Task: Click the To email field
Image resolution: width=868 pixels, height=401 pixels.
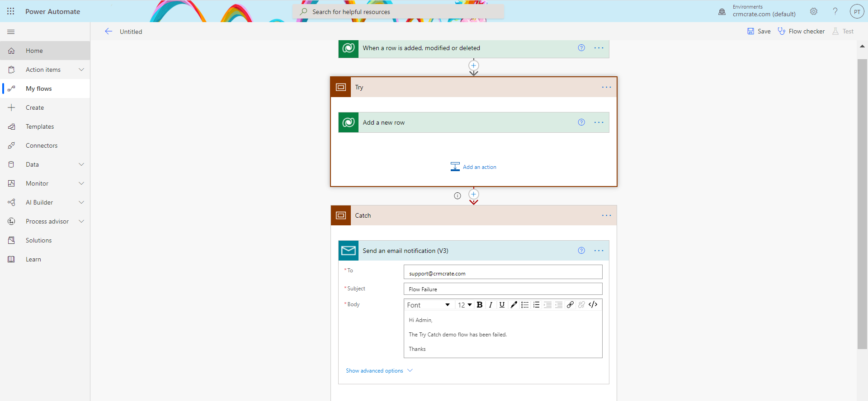Action: [x=503, y=272]
